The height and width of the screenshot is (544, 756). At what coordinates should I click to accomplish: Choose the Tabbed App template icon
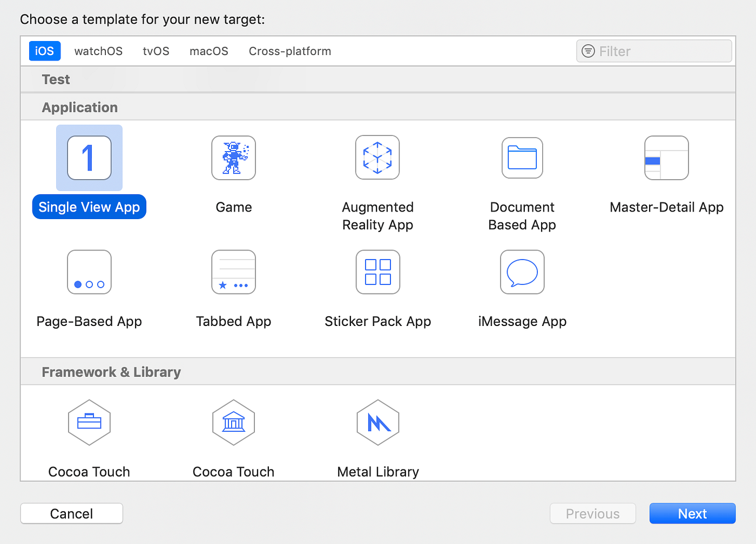point(233,271)
